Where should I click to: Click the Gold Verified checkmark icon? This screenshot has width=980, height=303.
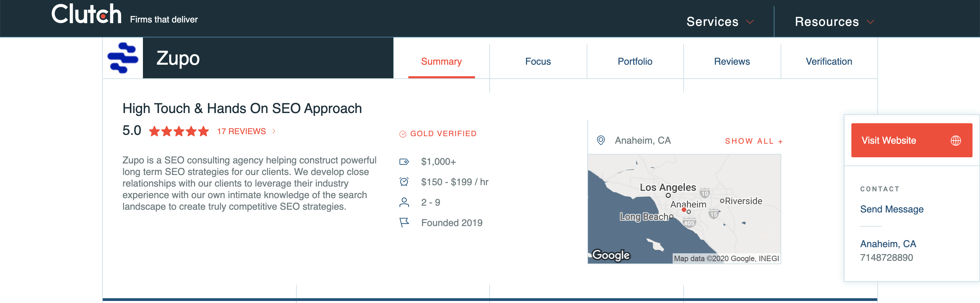(403, 134)
